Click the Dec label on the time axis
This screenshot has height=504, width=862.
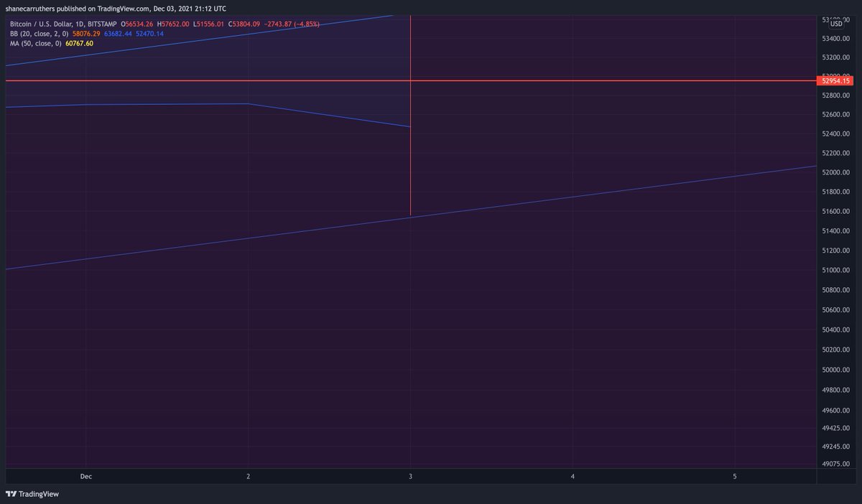coord(86,476)
